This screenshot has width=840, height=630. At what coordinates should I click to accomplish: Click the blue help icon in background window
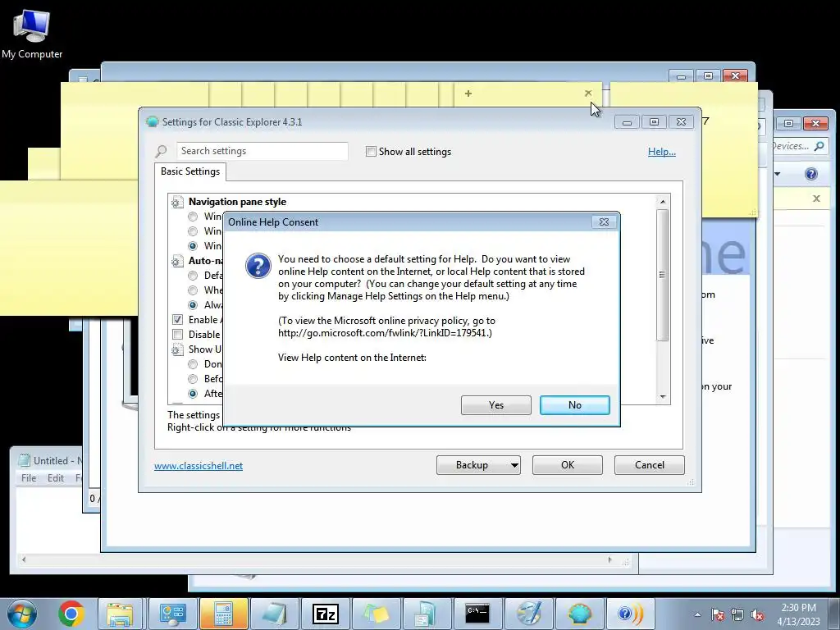[x=811, y=174]
